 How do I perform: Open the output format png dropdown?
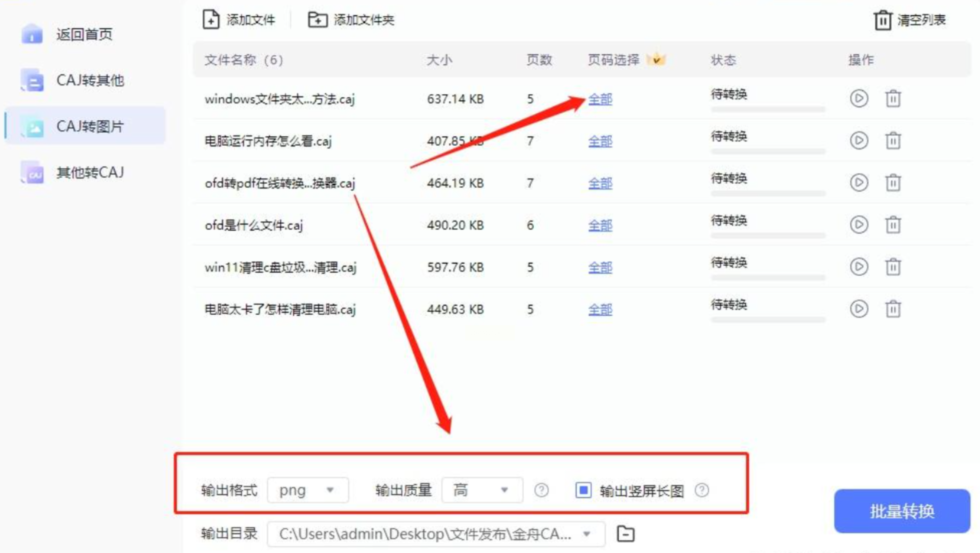pos(307,490)
